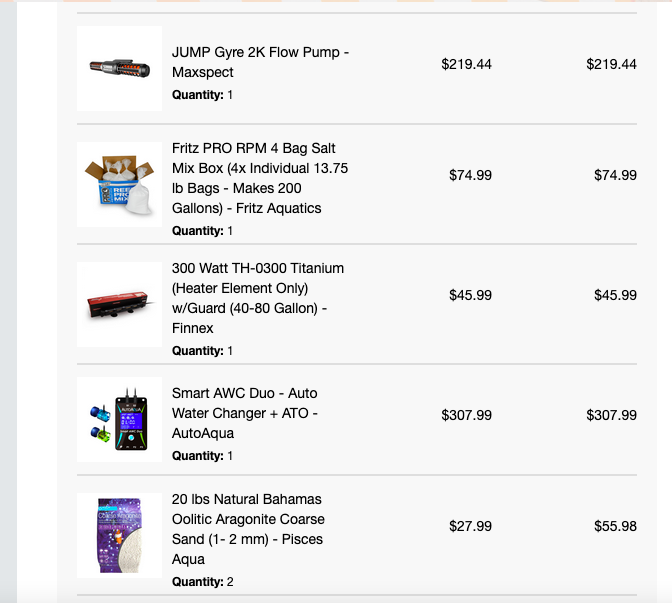Select Quantity: 1 under the flow pump
Image resolution: width=672 pixels, height=603 pixels.
pyautogui.click(x=202, y=95)
